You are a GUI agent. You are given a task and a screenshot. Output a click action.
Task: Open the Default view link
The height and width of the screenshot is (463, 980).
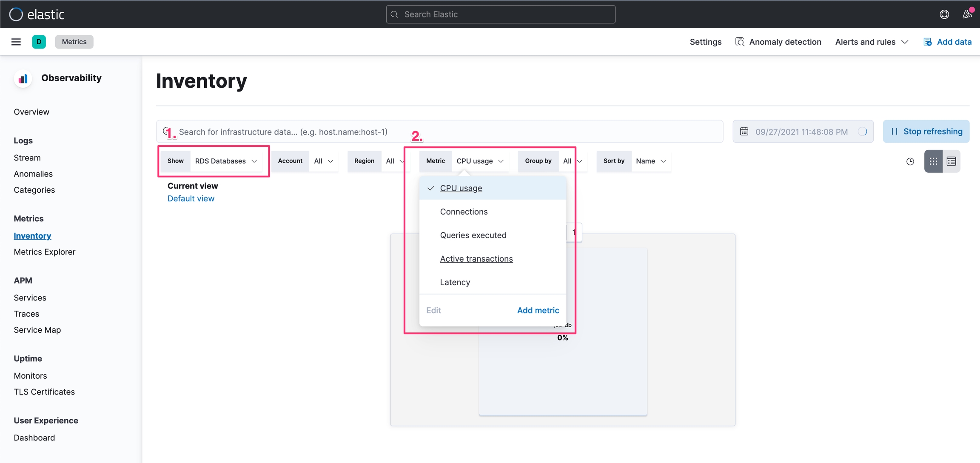pyautogui.click(x=191, y=198)
